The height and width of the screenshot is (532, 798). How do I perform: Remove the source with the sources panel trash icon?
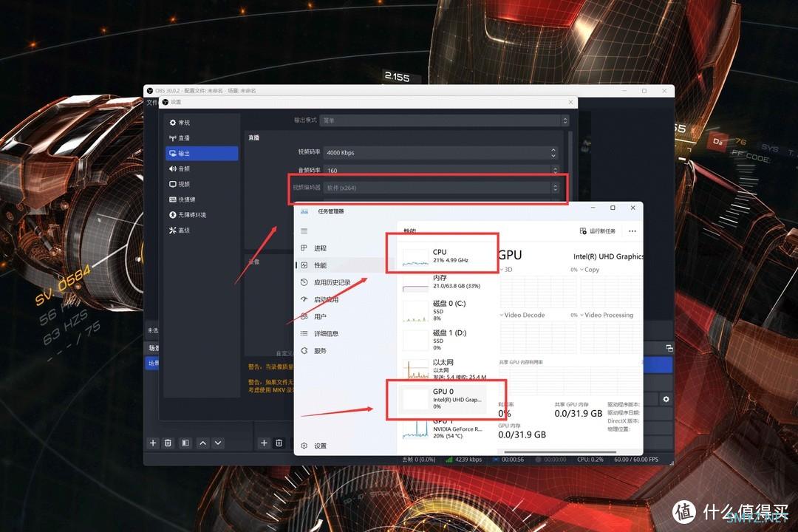point(279,443)
